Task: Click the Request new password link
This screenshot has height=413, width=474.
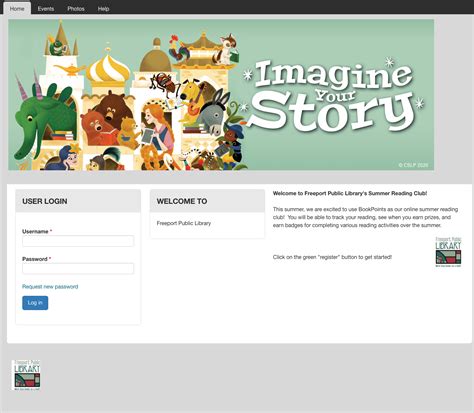Action: 50,286
